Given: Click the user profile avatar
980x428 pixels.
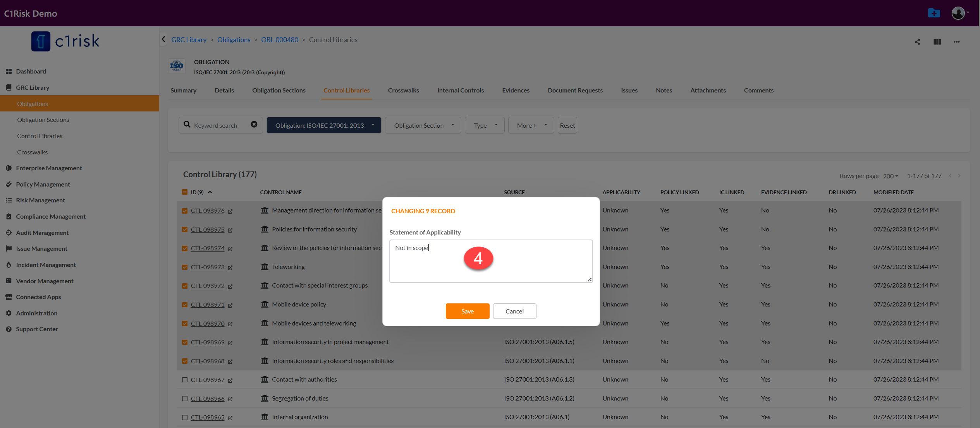Looking at the screenshot, I should [958, 13].
